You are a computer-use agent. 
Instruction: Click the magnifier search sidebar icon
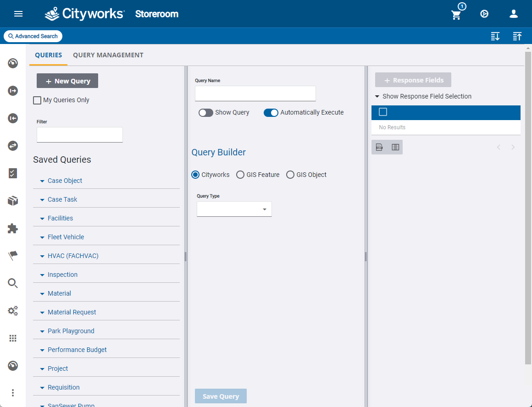[x=13, y=283]
